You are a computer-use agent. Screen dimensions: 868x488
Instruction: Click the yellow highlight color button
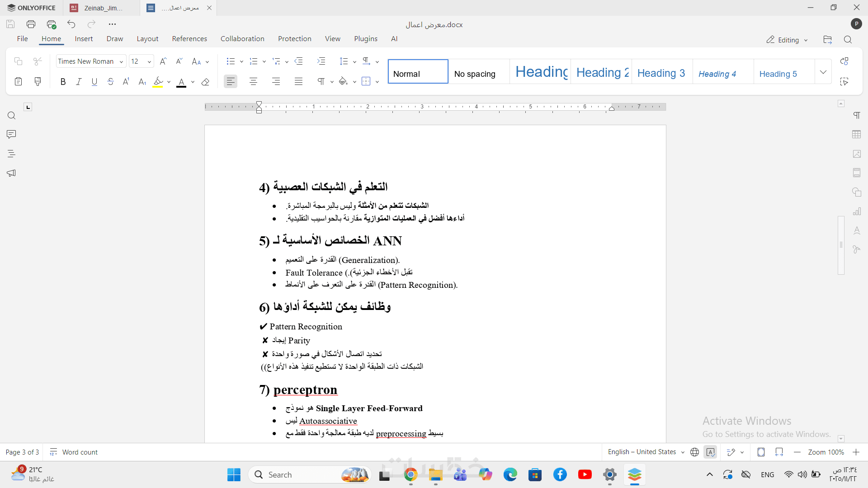pos(157,81)
